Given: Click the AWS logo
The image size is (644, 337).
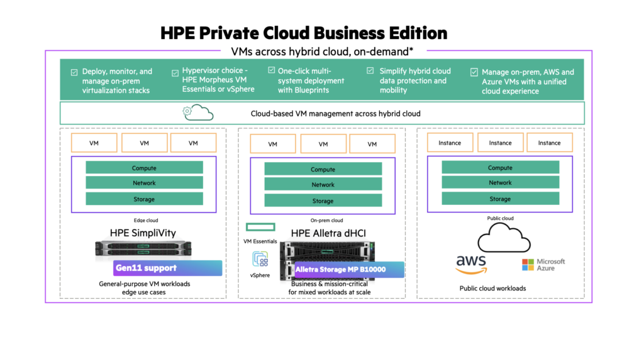Looking at the screenshot, I should point(472,263).
